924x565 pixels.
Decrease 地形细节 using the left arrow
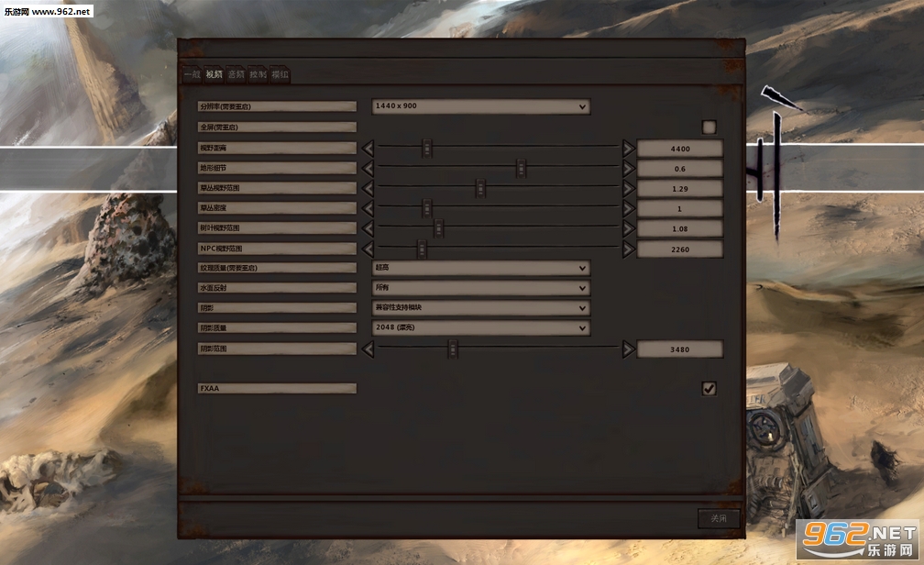point(368,168)
